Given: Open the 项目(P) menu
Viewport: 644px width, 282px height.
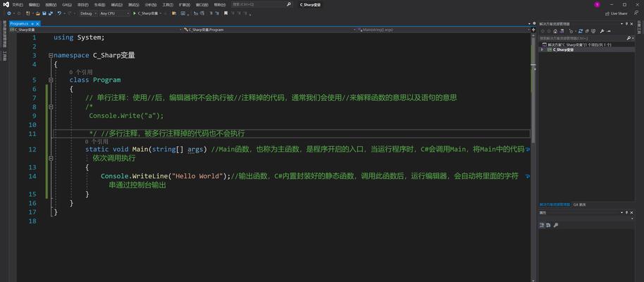Looking at the screenshot, I should point(83,4).
